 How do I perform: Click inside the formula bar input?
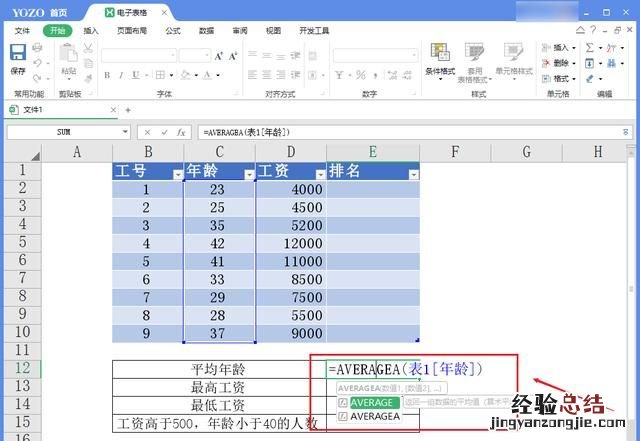click(x=400, y=132)
